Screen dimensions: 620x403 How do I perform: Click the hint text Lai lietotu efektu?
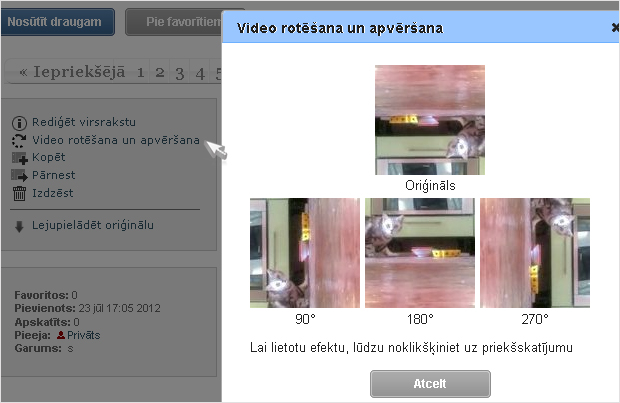coord(411,348)
